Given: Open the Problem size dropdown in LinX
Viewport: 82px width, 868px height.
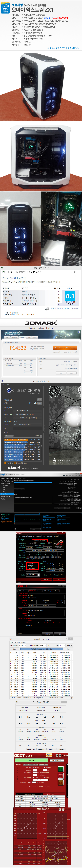Looking at the screenshot, I should 22,646.
